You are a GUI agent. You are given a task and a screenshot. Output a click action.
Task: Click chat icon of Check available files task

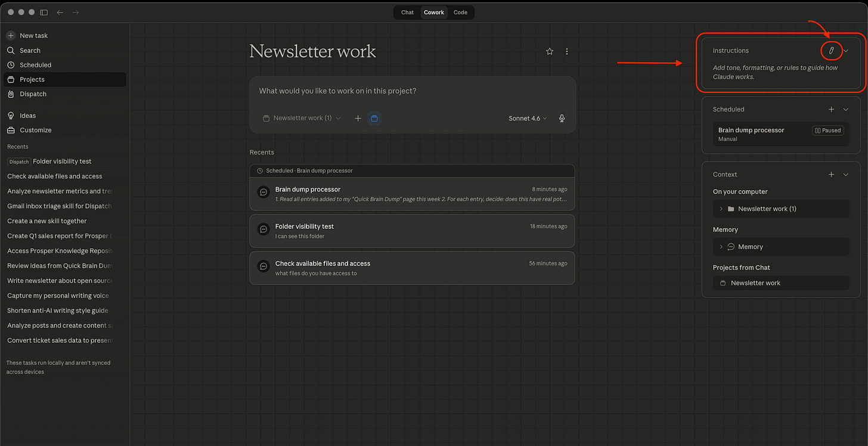[263, 266]
